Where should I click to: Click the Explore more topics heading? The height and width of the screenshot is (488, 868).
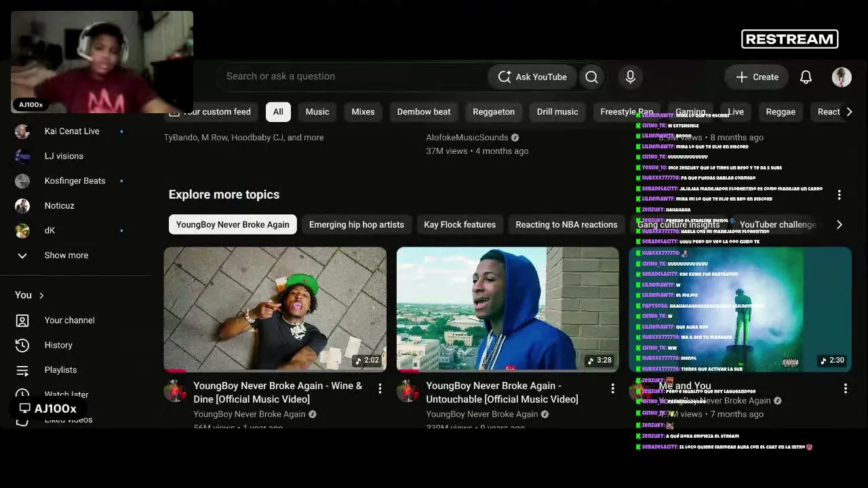[x=224, y=195]
